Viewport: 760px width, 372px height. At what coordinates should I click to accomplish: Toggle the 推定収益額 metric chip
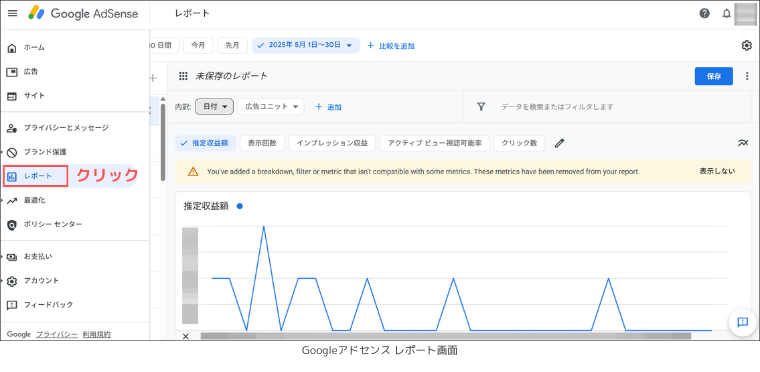coord(206,143)
